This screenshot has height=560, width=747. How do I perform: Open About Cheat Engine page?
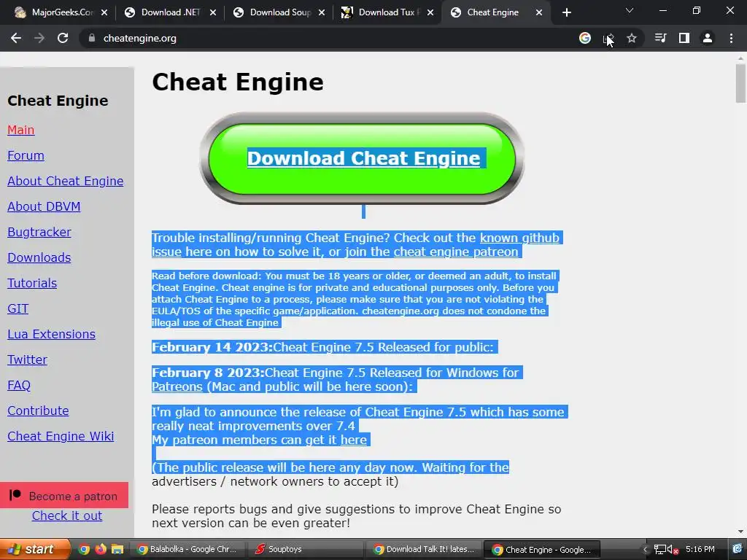point(65,181)
